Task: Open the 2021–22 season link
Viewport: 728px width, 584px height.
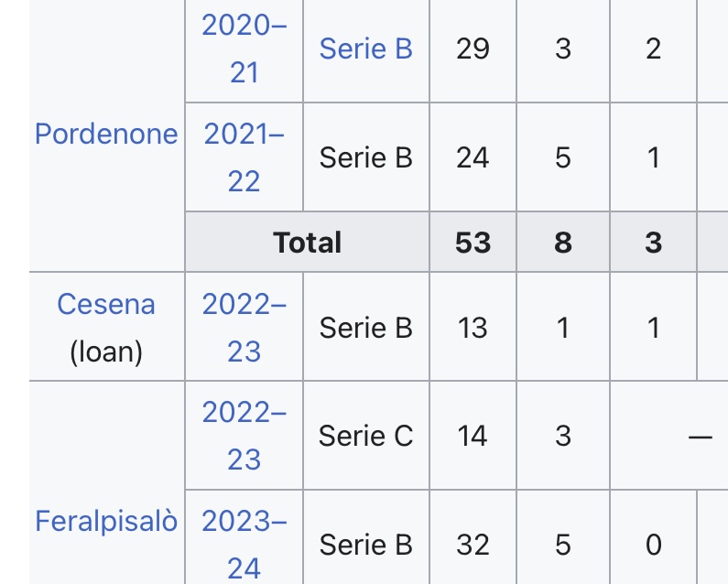Action: pyautogui.click(x=244, y=157)
